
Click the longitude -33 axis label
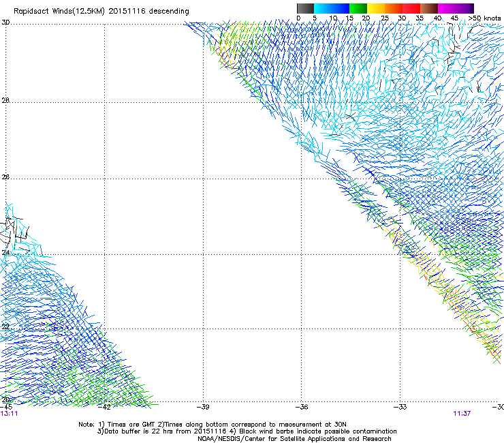click(x=400, y=407)
